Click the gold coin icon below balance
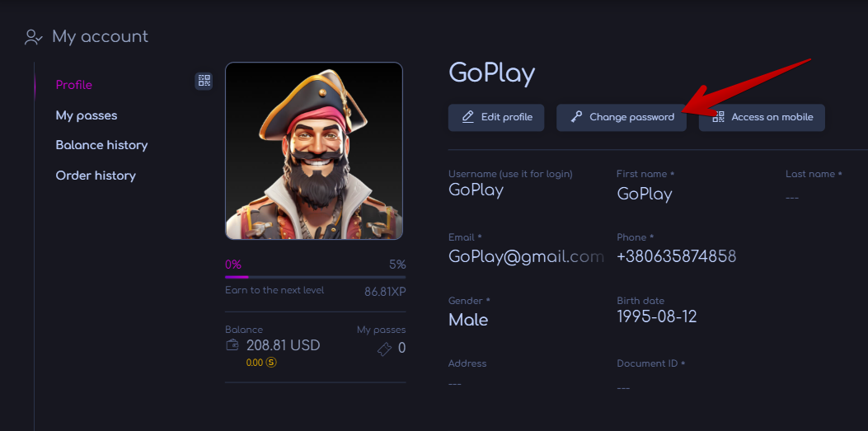868x431 pixels. (x=271, y=363)
